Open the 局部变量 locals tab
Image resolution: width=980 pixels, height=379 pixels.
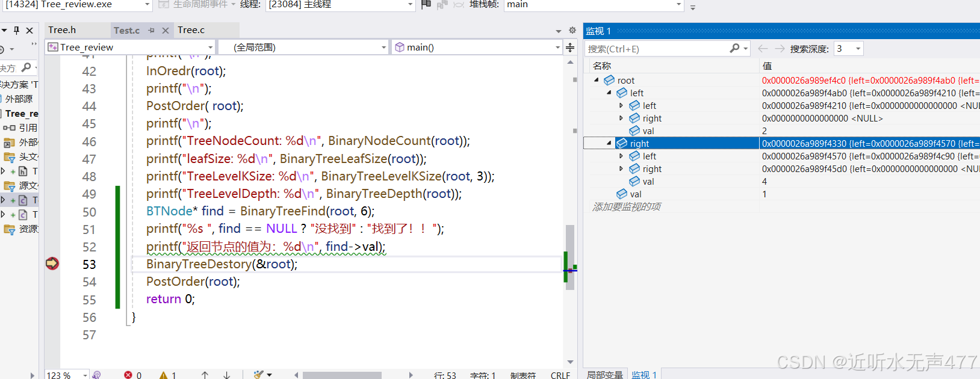click(604, 374)
